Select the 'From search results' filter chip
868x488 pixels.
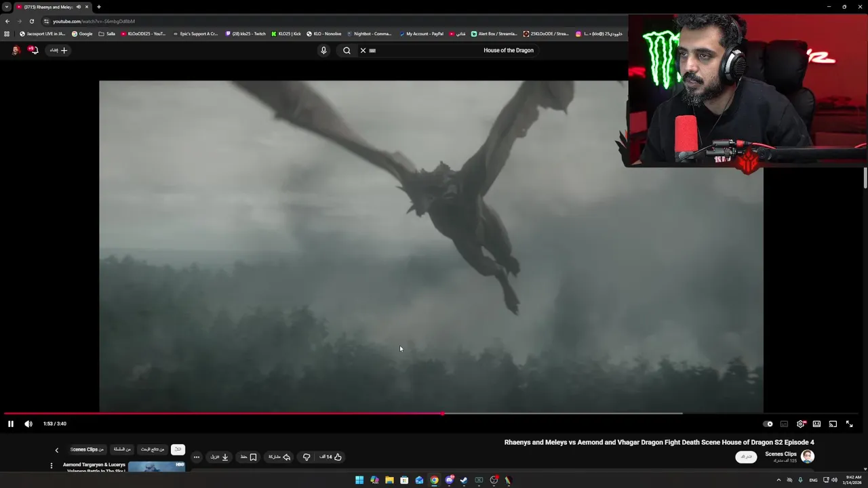153,449
